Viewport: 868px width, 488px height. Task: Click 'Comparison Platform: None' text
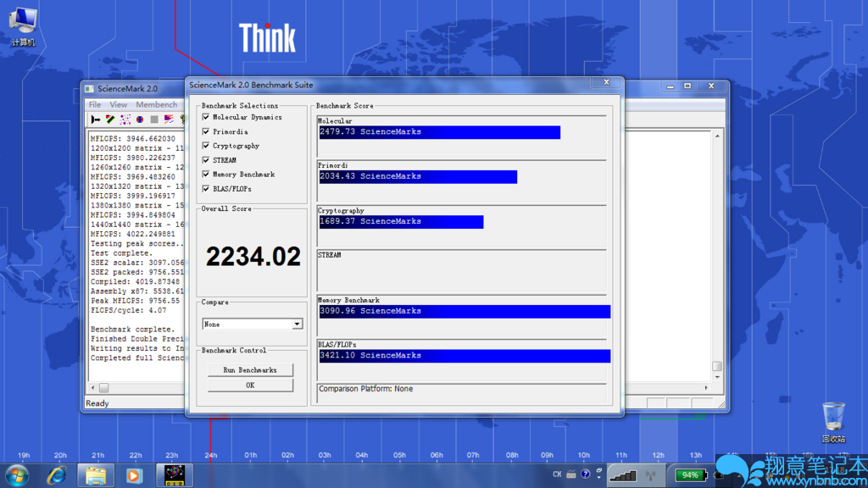tap(365, 389)
